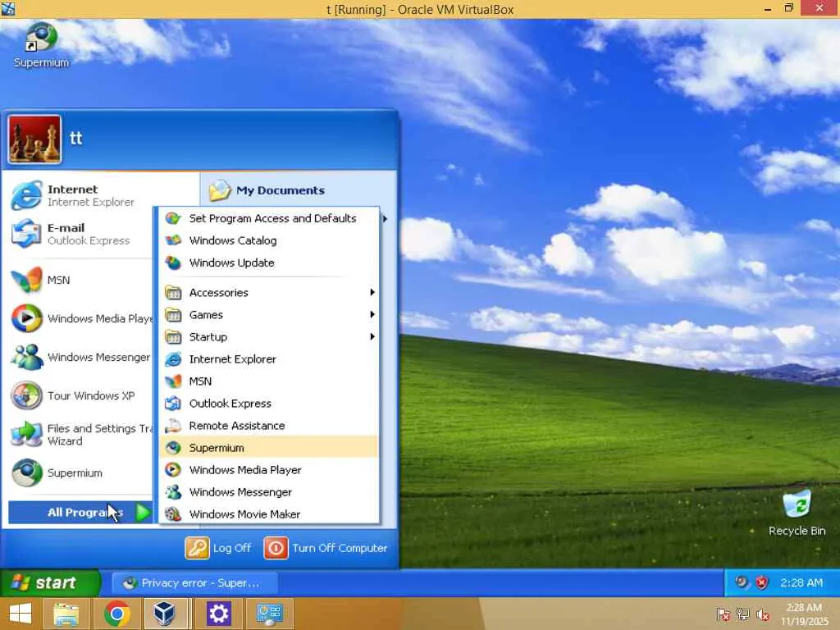Click the XP start button
840x630 pixels.
[50, 583]
